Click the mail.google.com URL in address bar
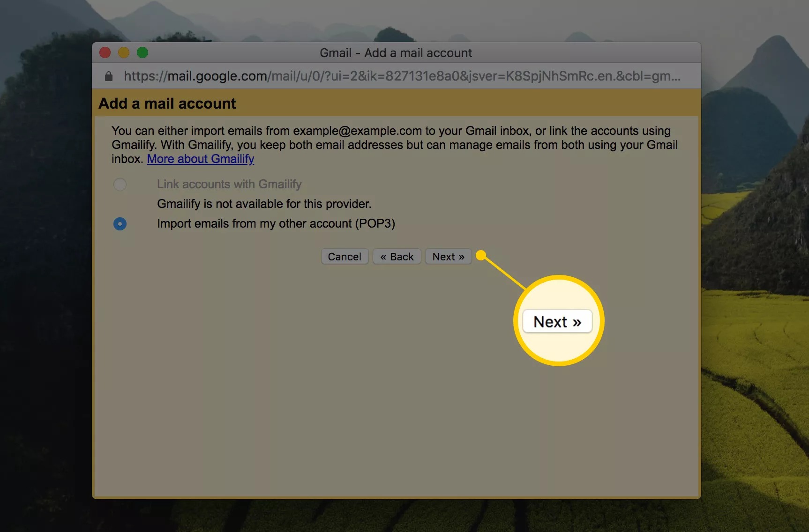Image resolution: width=809 pixels, height=532 pixels. (x=402, y=76)
